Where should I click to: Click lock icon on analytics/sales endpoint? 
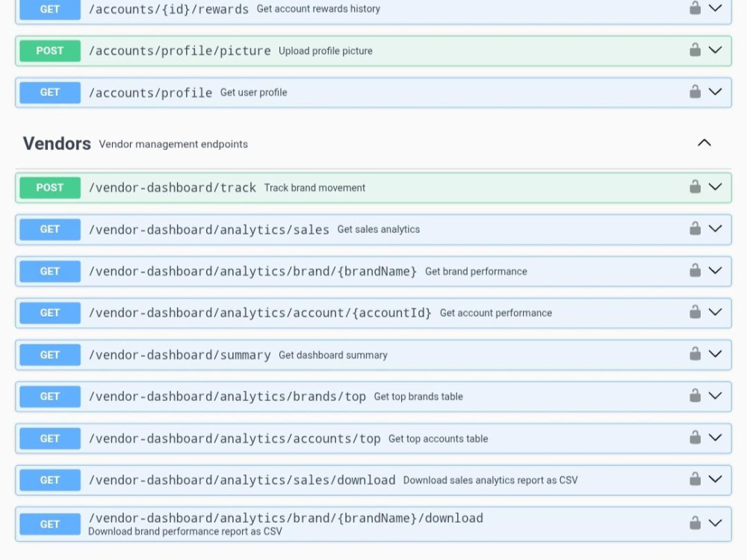(695, 228)
